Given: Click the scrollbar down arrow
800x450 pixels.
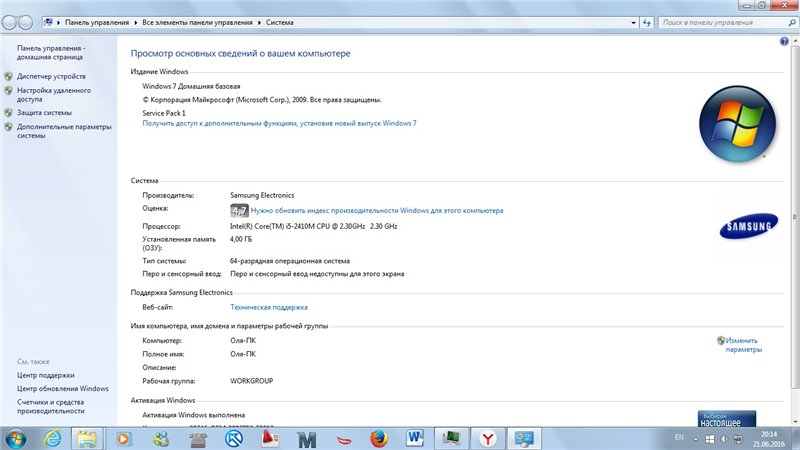Looking at the screenshot, I should coord(795,422).
